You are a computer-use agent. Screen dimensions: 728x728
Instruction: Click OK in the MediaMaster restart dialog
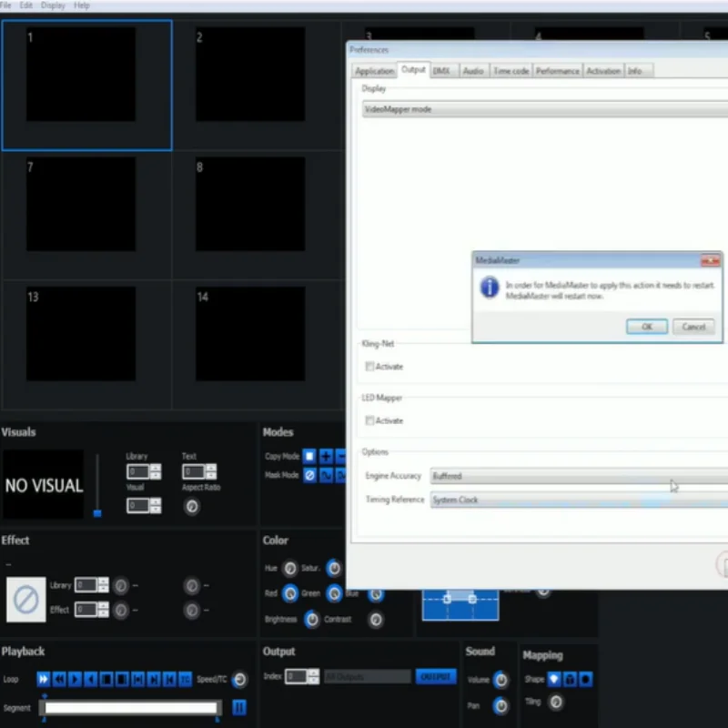pos(647,327)
